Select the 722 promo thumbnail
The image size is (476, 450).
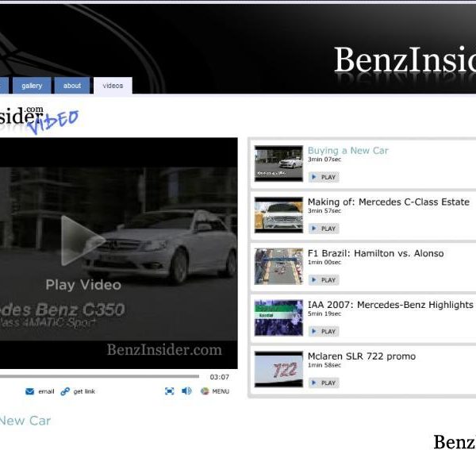tap(278, 369)
